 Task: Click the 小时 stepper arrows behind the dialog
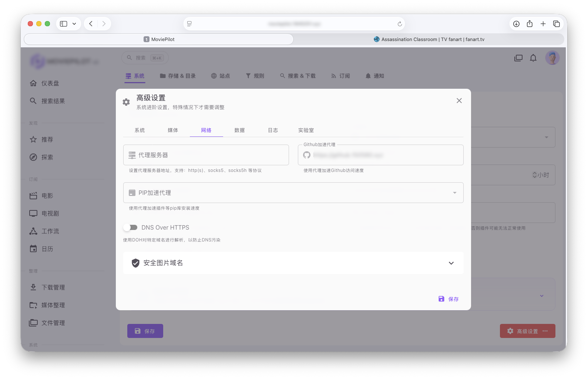pos(534,175)
